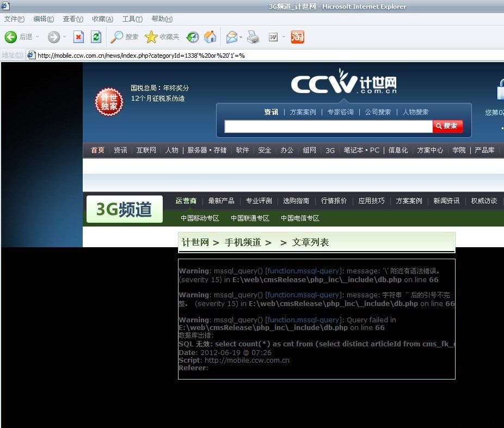Click the 搜索 label in toolbar
This screenshot has height=428, width=504.
click(132, 37)
